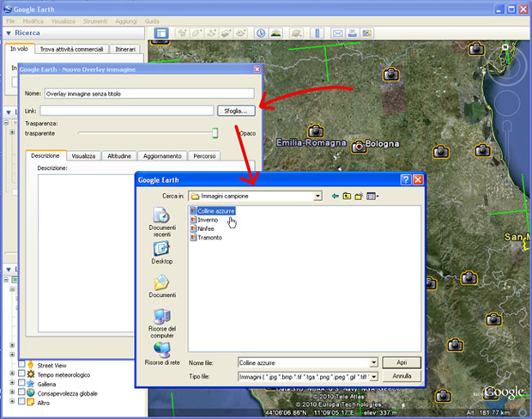Open Risorse del computer shortcut
The height and width of the screenshot is (419, 532).
(162, 323)
